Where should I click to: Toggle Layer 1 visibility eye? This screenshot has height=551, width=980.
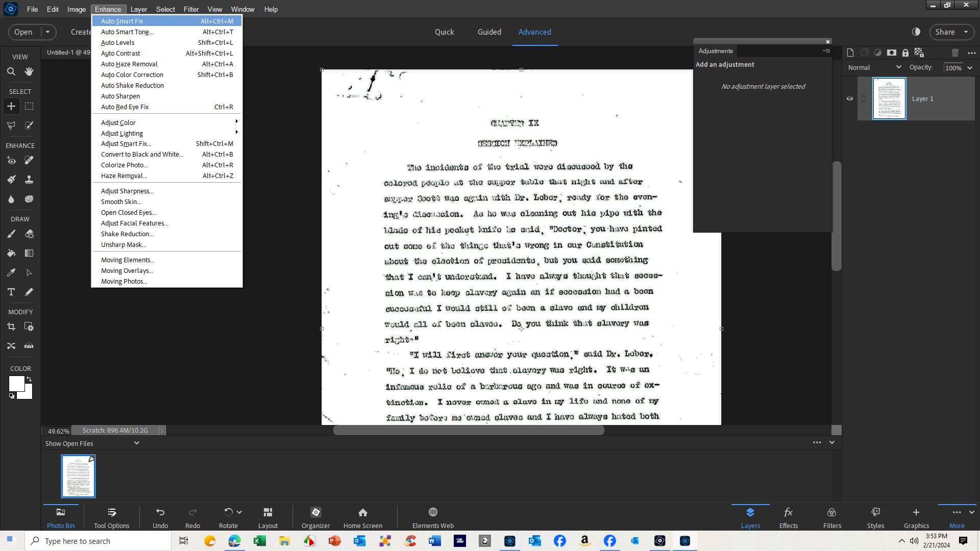849,98
